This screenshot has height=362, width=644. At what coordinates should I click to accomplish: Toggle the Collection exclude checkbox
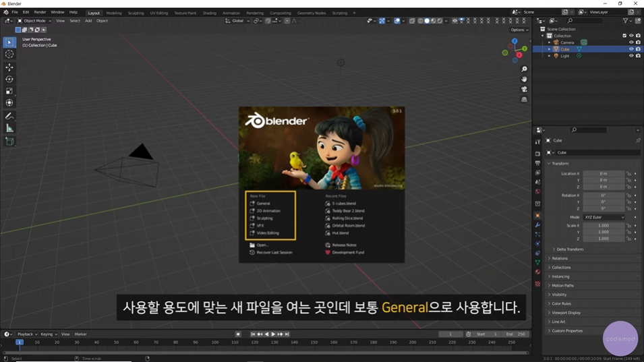click(624, 36)
